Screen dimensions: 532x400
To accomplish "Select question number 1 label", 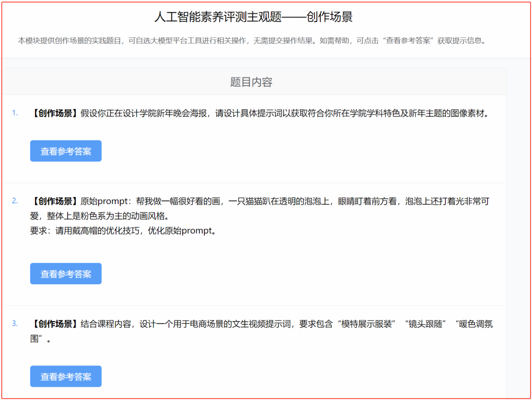I will tap(16, 111).
